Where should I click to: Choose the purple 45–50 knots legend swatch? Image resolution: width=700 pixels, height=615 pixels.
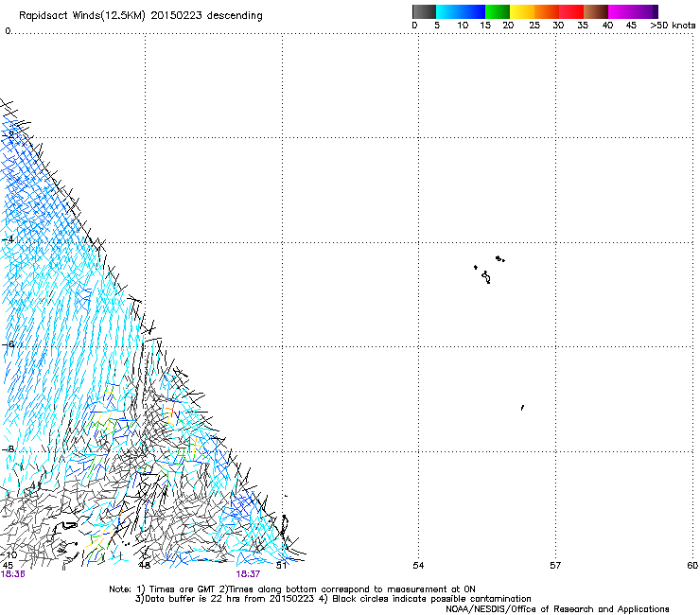click(x=645, y=11)
